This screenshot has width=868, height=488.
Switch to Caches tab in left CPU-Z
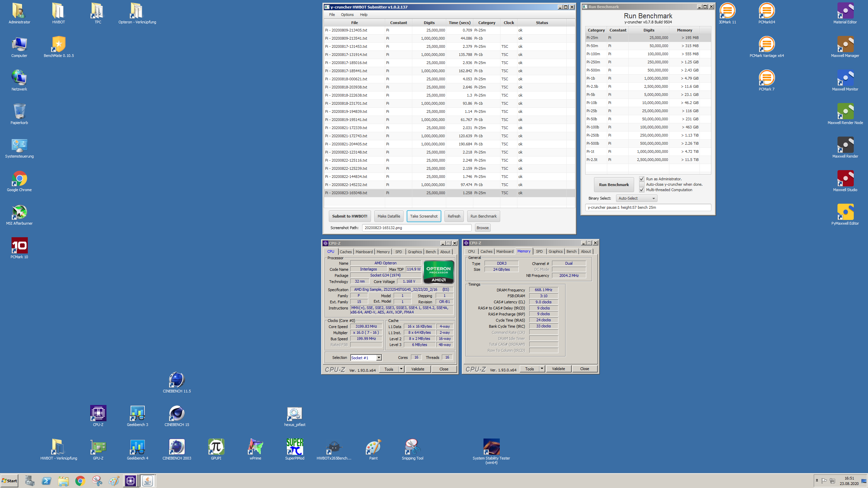click(346, 252)
